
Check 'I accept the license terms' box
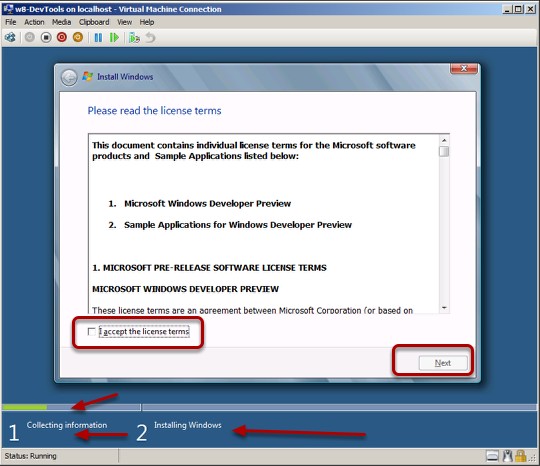click(x=91, y=331)
